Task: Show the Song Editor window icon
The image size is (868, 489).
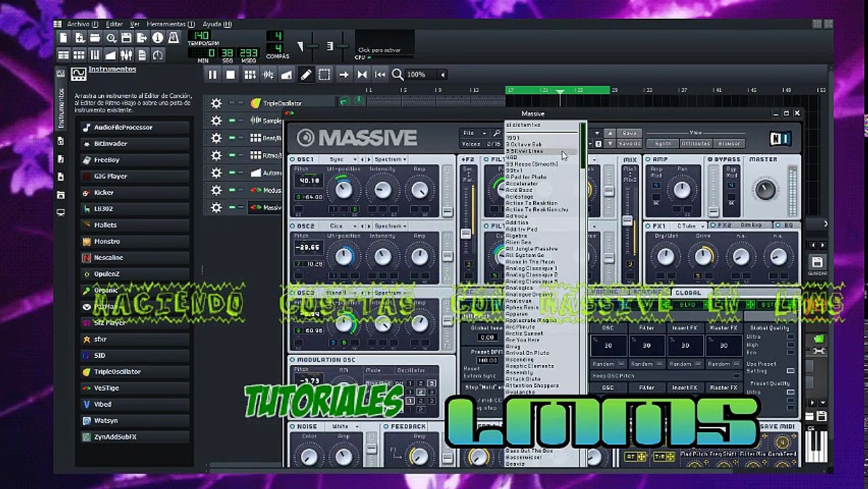Action: [x=64, y=55]
